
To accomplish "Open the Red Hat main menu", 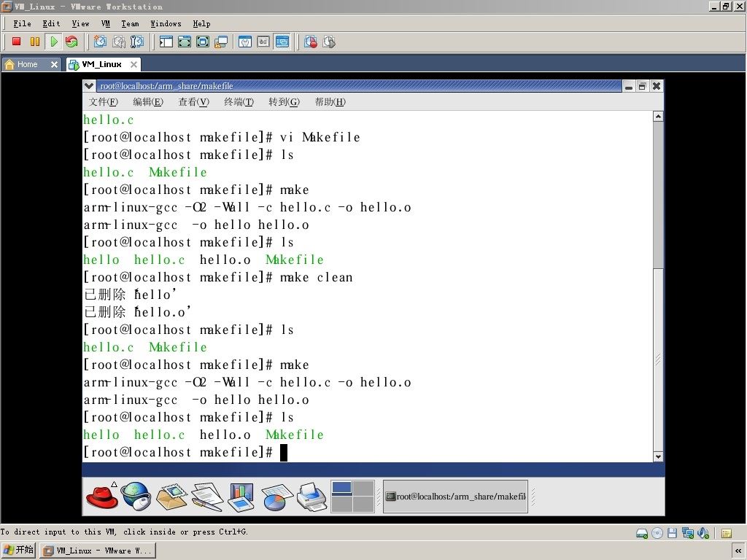I will pos(102,496).
